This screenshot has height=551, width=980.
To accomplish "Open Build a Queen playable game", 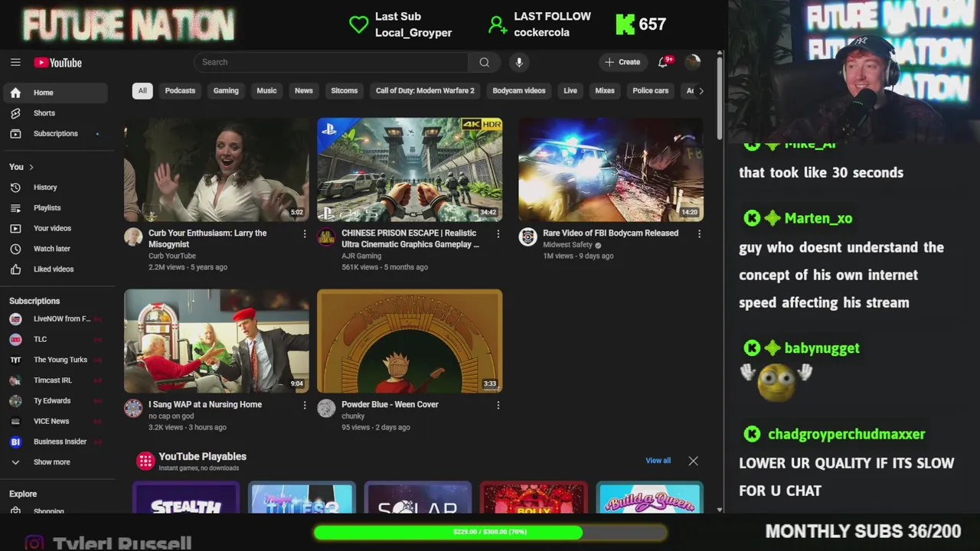I will [649, 497].
